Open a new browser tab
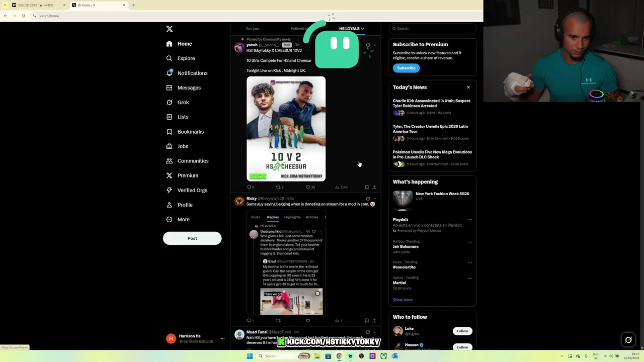 133,5
